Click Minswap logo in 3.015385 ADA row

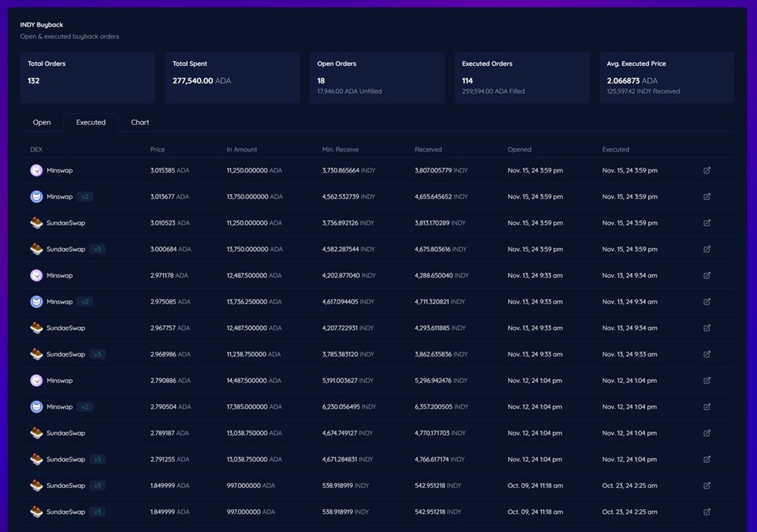pyautogui.click(x=36, y=170)
